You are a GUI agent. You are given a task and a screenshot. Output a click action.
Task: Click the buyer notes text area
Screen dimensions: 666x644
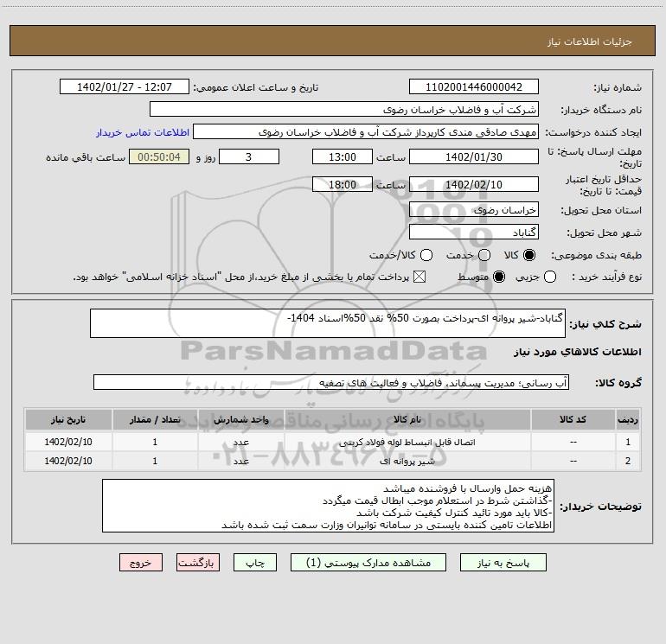328,506
